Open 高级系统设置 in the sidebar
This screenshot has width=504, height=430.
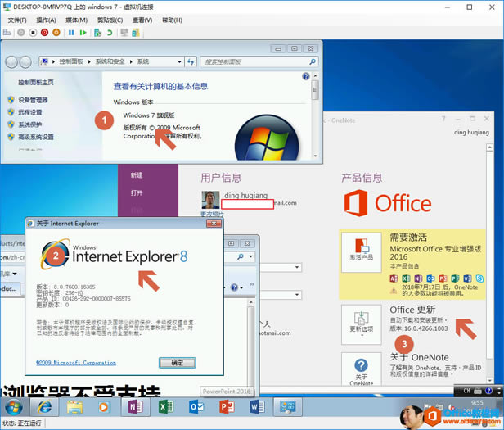(36, 137)
